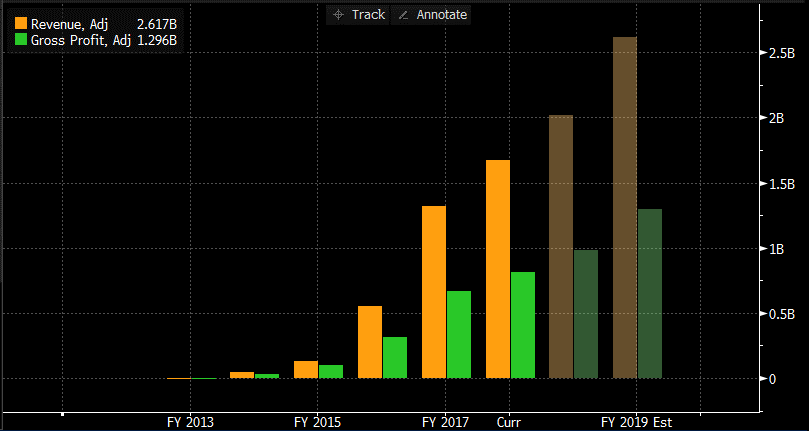The height and width of the screenshot is (431, 809).
Task: Click the FY 2015 axis label
Action: point(318,422)
